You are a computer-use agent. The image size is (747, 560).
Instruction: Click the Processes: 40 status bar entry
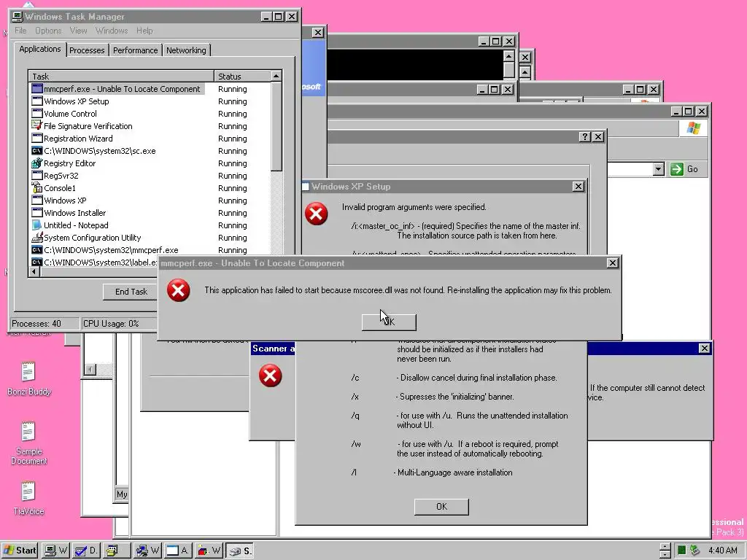(x=44, y=323)
